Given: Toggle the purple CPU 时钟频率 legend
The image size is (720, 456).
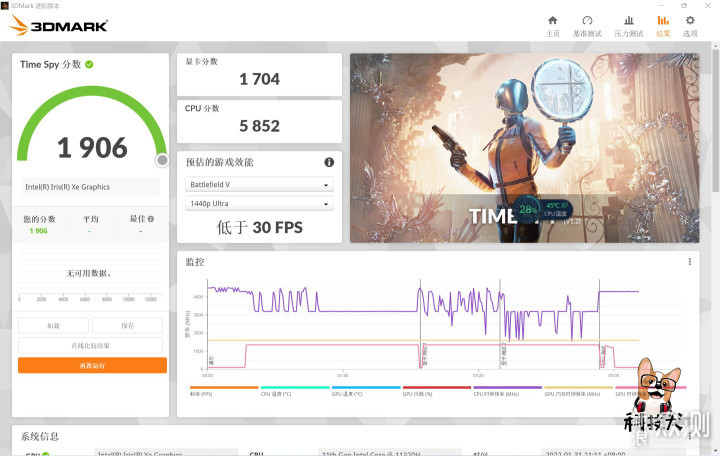Looking at the screenshot, I should [507, 391].
